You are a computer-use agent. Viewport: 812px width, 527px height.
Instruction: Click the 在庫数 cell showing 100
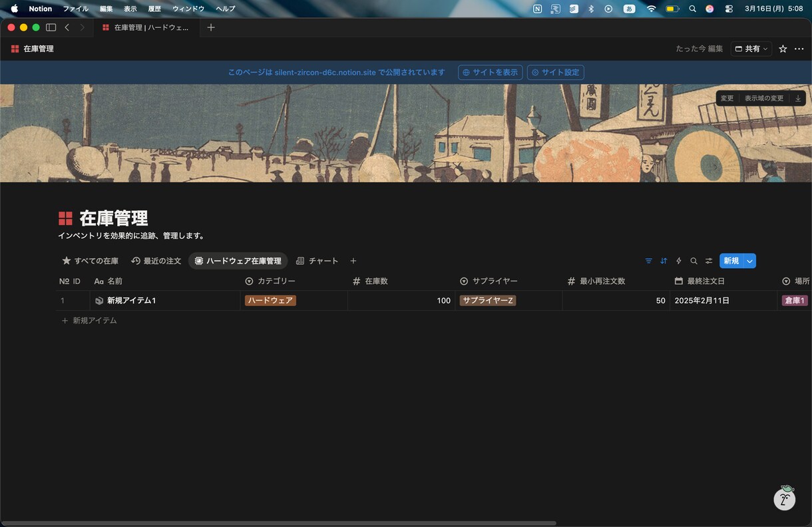point(401,301)
